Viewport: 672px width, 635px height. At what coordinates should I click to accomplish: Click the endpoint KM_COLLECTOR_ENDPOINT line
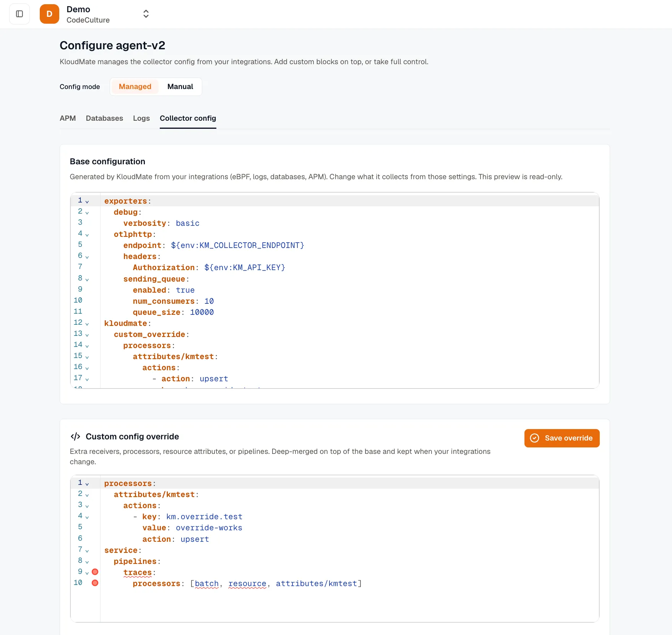(214, 245)
